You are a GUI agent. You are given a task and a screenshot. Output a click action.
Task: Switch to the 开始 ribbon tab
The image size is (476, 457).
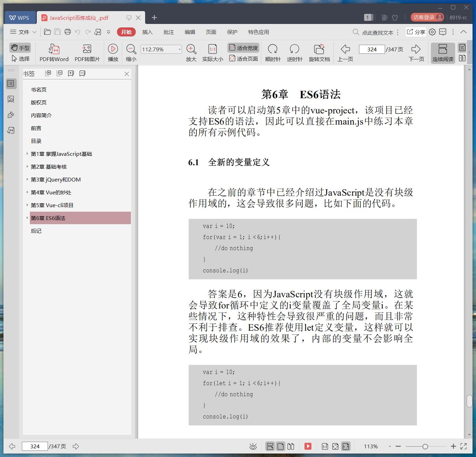tap(126, 32)
